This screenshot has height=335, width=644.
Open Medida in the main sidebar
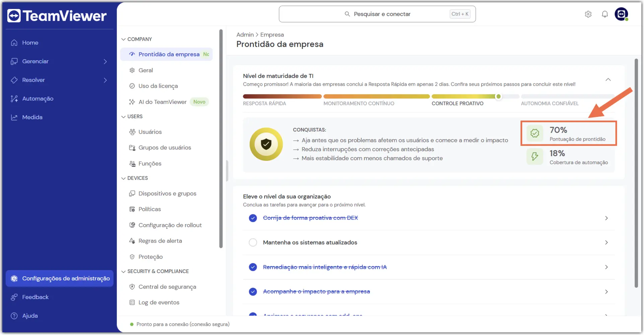point(60,117)
